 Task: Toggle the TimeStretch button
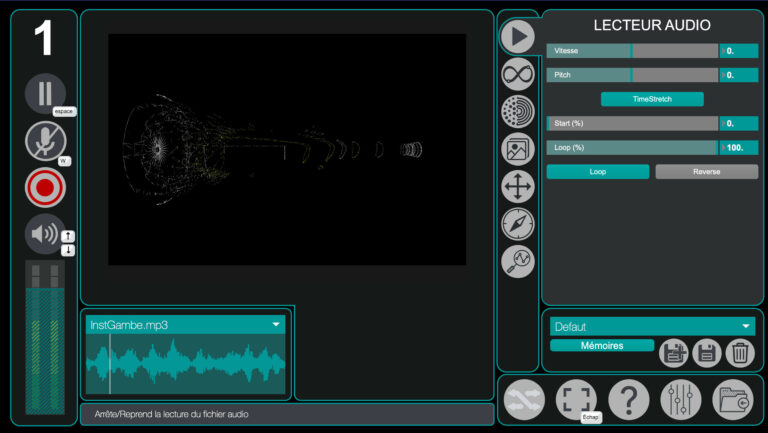tap(652, 99)
